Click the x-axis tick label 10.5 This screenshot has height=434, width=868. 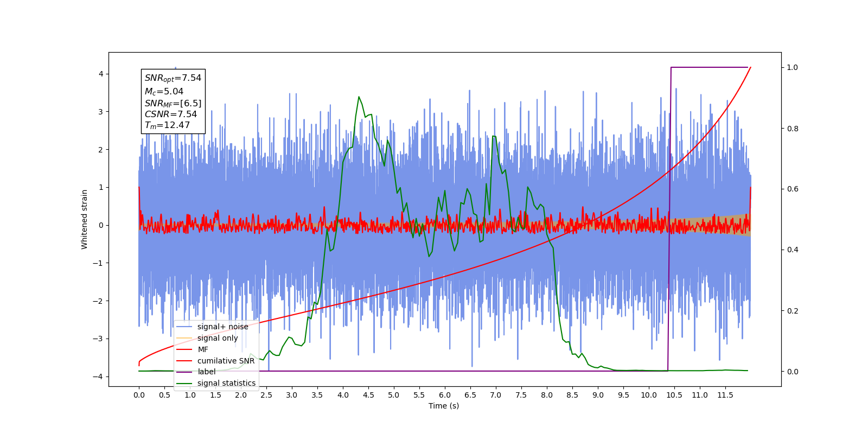(674, 395)
